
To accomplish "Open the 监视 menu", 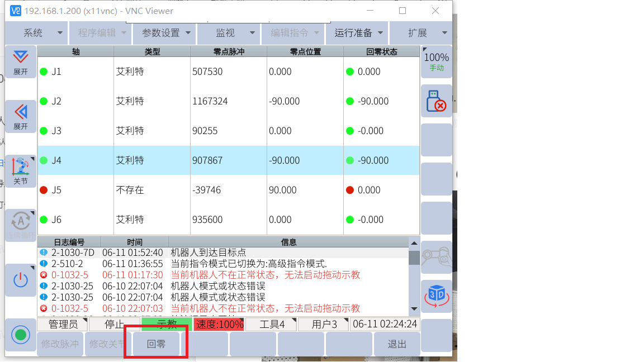I will pyautogui.click(x=228, y=33).
